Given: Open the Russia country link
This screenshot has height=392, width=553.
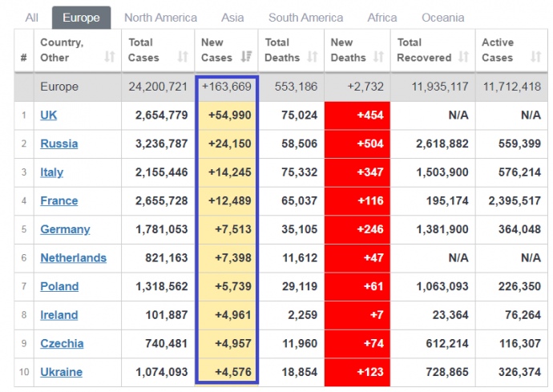Looking at the screenshot, I should tap(59, 144).
